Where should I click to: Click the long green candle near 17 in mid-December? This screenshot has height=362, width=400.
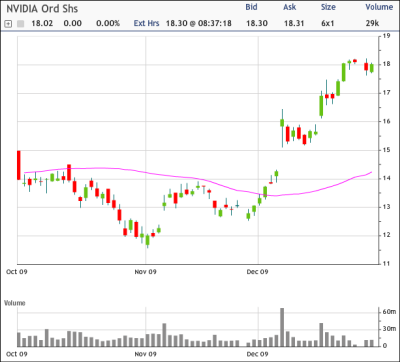(x=321, y=106)
